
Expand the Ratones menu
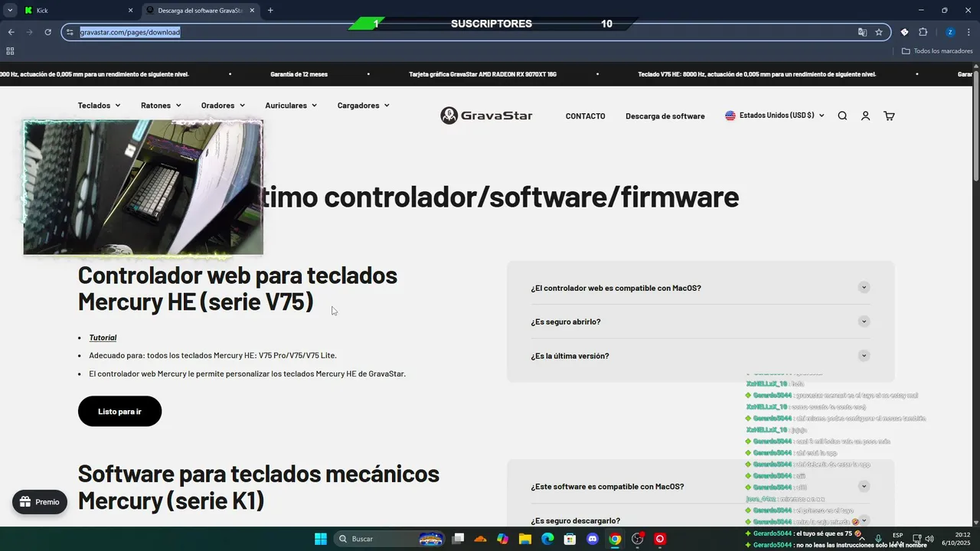[161, 106]
